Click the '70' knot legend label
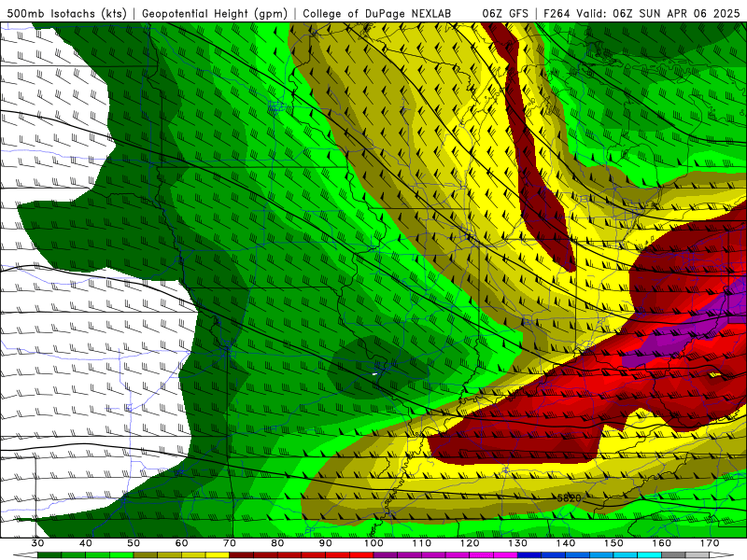The image size is (747, 560). click(230, 543)
